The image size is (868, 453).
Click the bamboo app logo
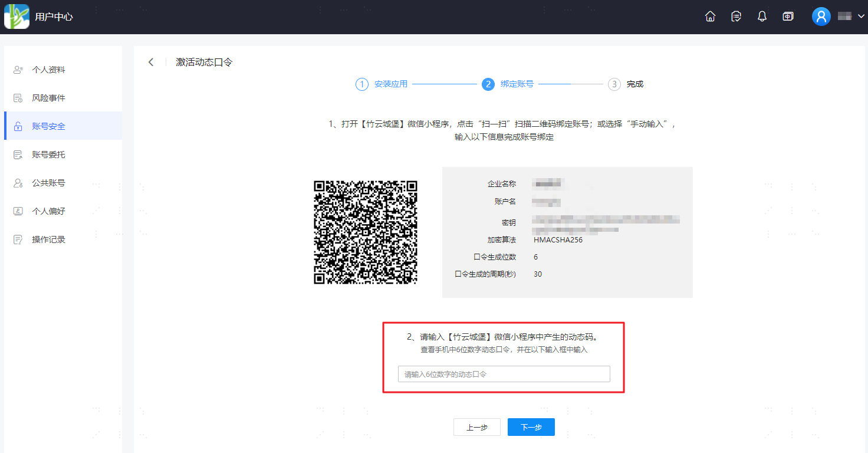coord(17,17)
